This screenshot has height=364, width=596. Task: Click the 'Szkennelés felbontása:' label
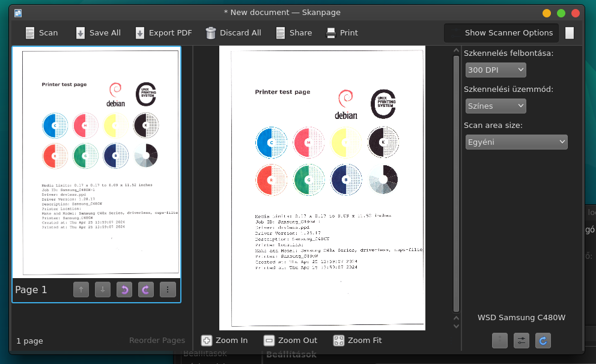(x=508, y=53)
